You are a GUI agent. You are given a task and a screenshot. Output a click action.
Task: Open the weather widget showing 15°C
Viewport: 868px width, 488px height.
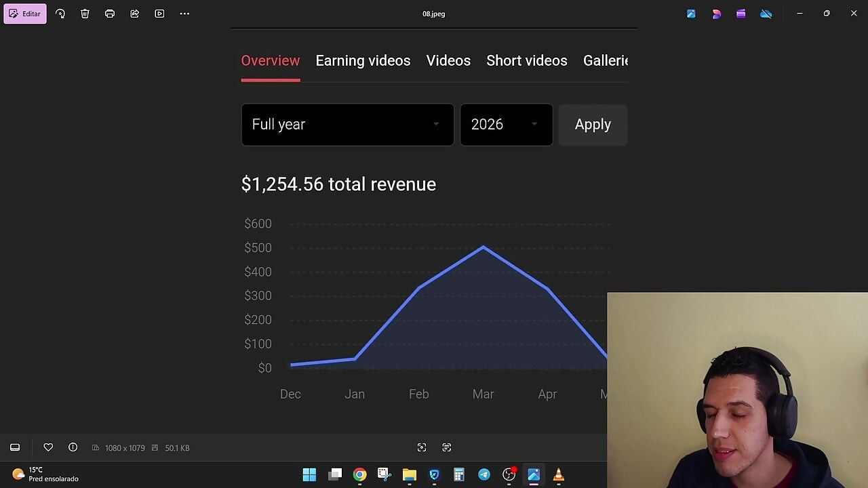45,474
